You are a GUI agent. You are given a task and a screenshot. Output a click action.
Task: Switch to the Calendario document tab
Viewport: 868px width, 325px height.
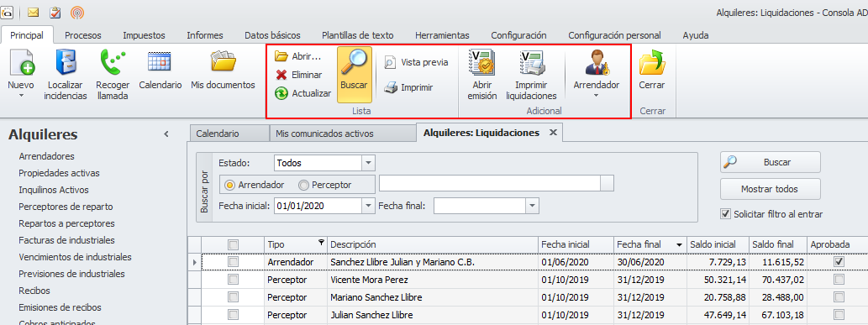[229, 134]
